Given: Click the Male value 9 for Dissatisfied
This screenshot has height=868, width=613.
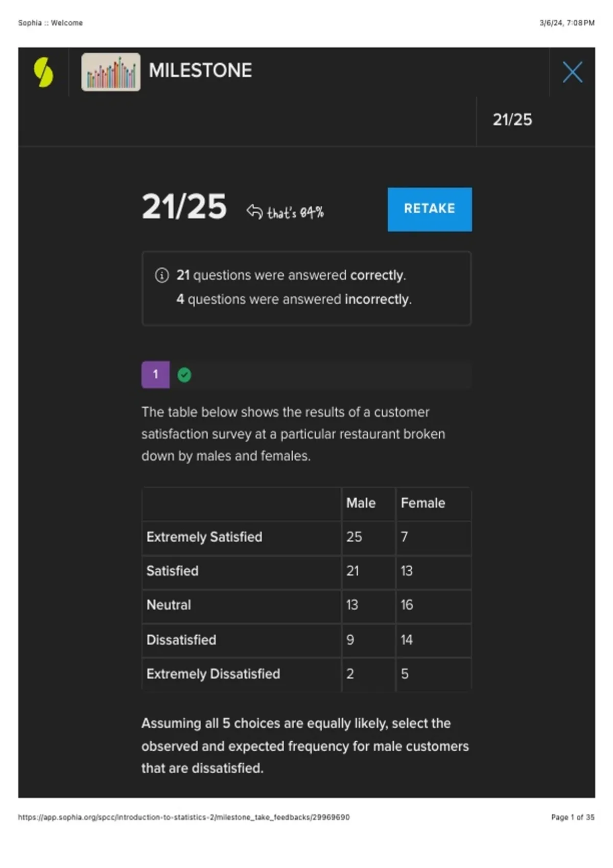Looking at the screenshot, I should 350,640.
